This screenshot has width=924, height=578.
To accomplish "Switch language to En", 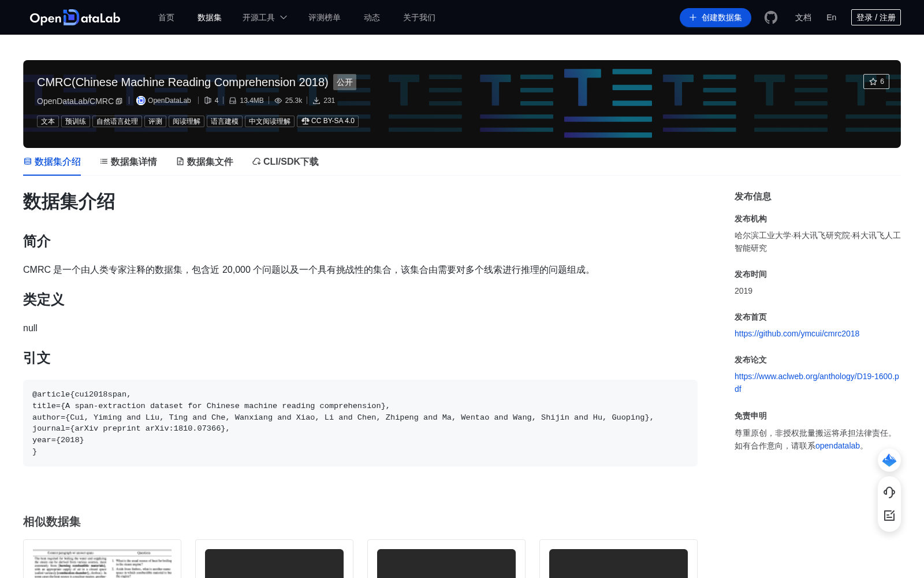I will (x=832, y=17).
